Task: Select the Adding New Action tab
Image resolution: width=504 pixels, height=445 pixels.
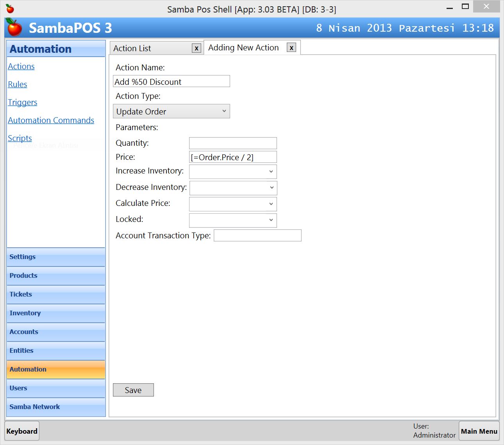Action: coord(243,48)
